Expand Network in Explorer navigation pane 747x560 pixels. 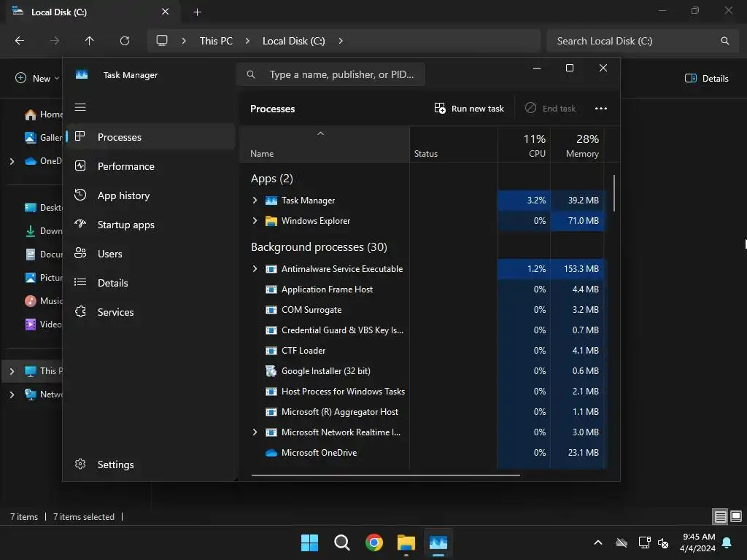(12, 394)
